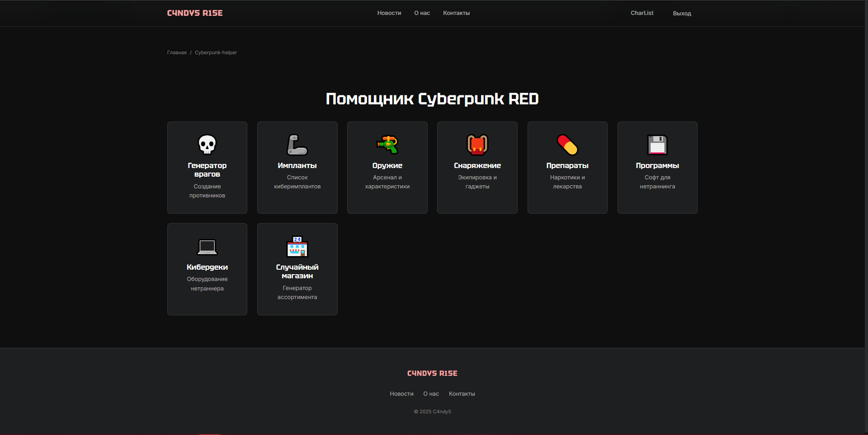Click Случайный магазин card title
Screen dimensions: 868x435
click(x=297, y=271)
